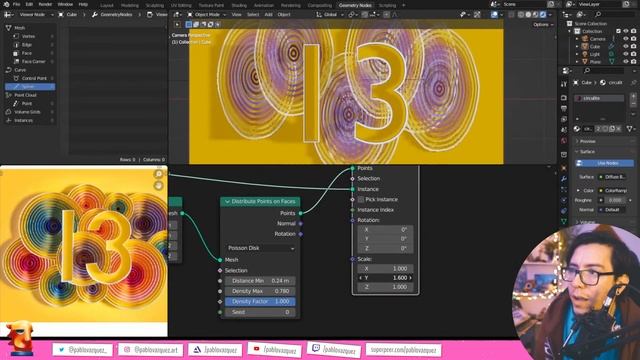640x360 pixels.
Task: Toggle X-ray mode in viewport
Action: click(x=511, y=15)
